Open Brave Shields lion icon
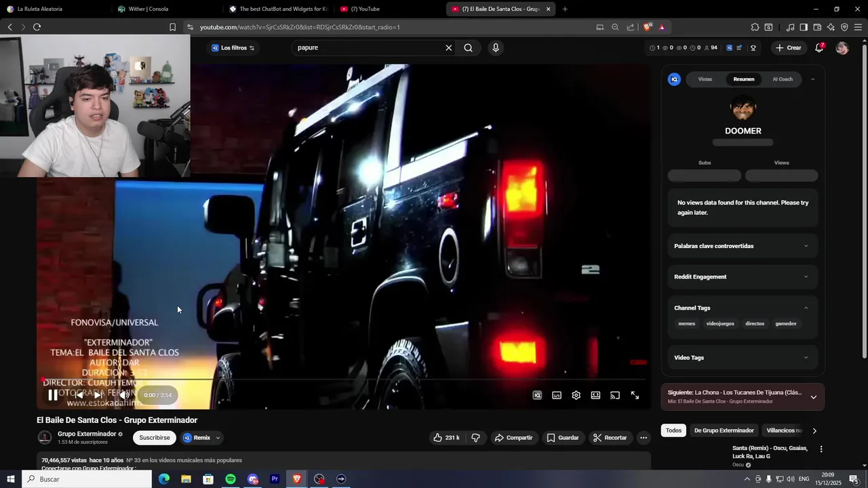 click(x=648, y=27)
